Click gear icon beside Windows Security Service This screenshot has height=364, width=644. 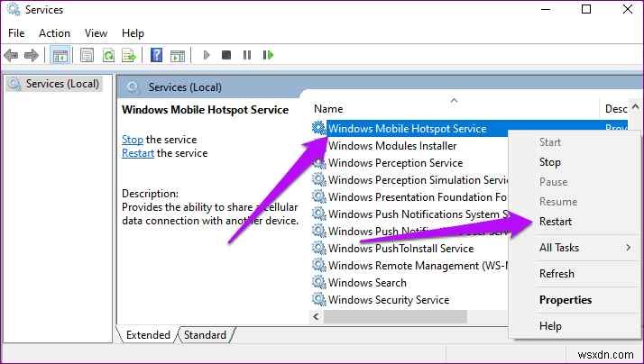(318, 299)
